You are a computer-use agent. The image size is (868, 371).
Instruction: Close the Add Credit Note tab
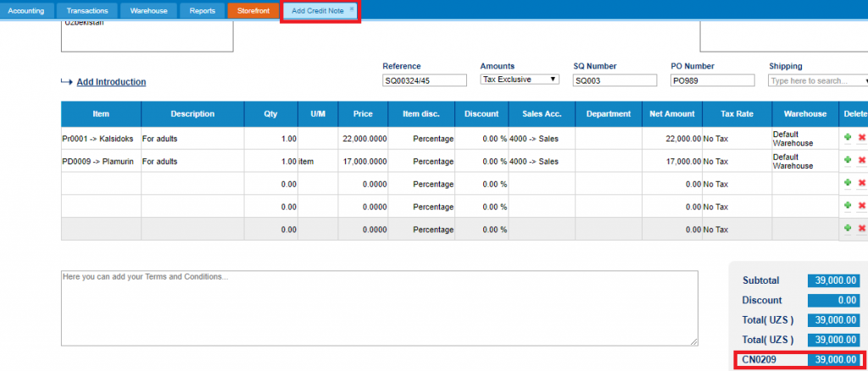(352, 8)
